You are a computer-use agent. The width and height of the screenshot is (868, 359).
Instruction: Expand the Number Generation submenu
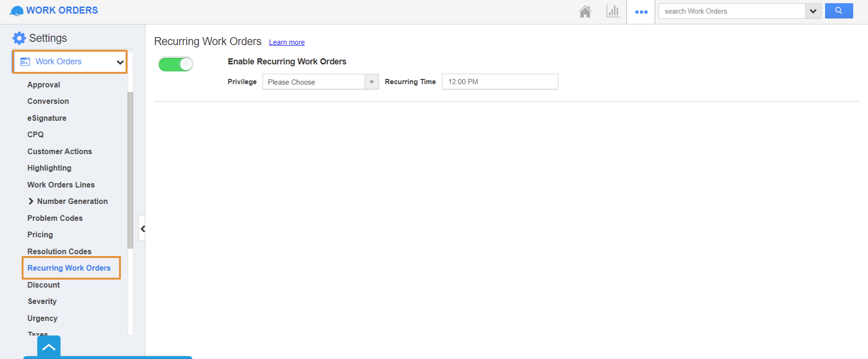click(31, 201)
